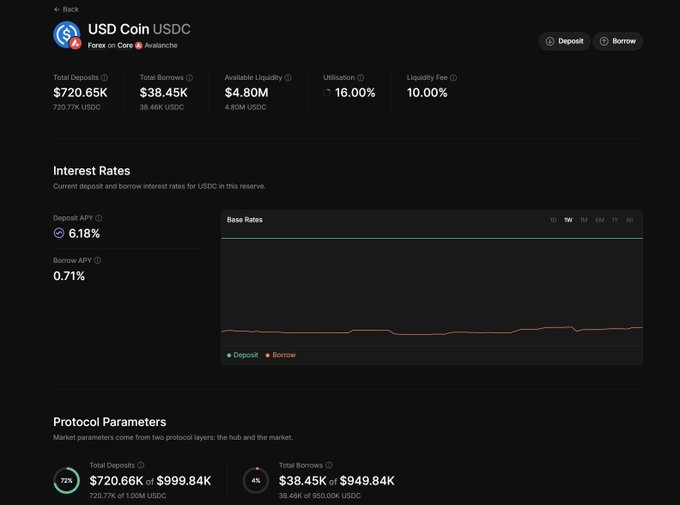
Task: Click the Borrow button
Action: click(x=618, y=41)
